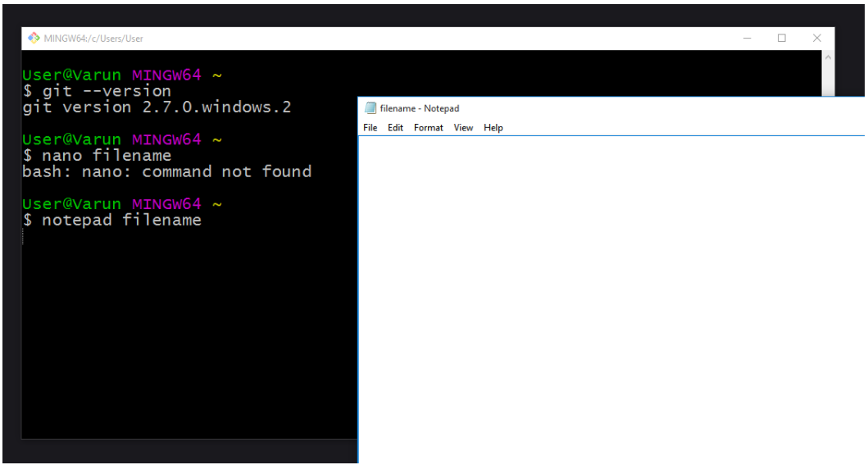This screenshot has width=868, height=474.
Task: Click the terminal scrollbar up arrow
Action: 828,57
